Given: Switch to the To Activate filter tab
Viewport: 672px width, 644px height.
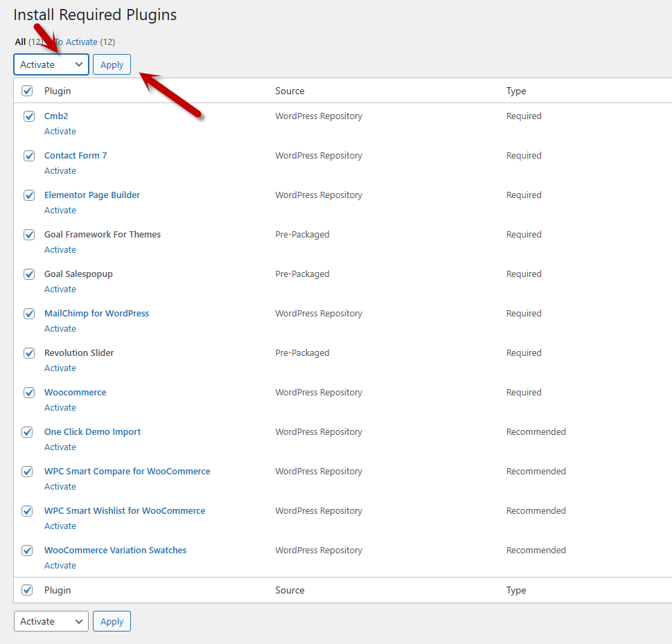Looking at the screenshot, I should pyautogui.click(x=85, y=42).
